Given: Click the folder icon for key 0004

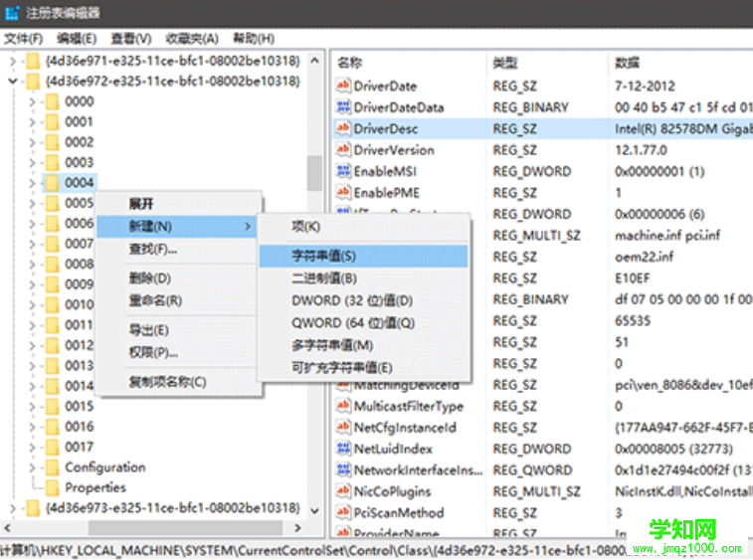Looking at the screenshot, I should coord(53,183).
